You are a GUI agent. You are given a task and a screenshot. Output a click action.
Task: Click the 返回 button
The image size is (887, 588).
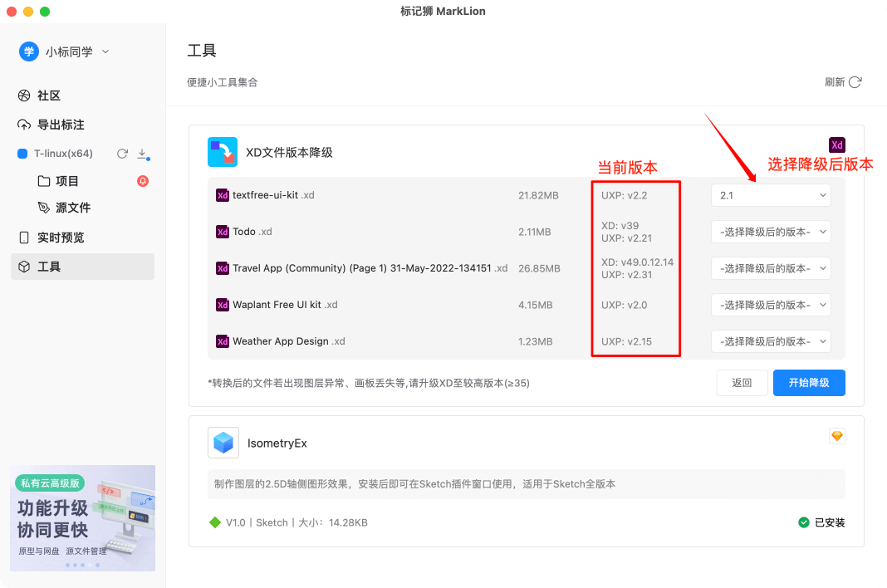[742, 383]
